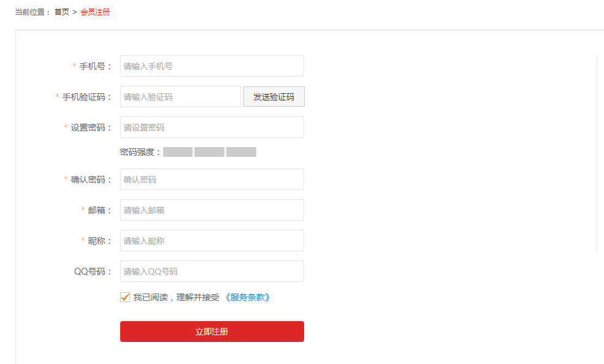Click into the 请输入邮箱 email field
The width and height of the screenshot is (604, 364).
coord(212,210)
